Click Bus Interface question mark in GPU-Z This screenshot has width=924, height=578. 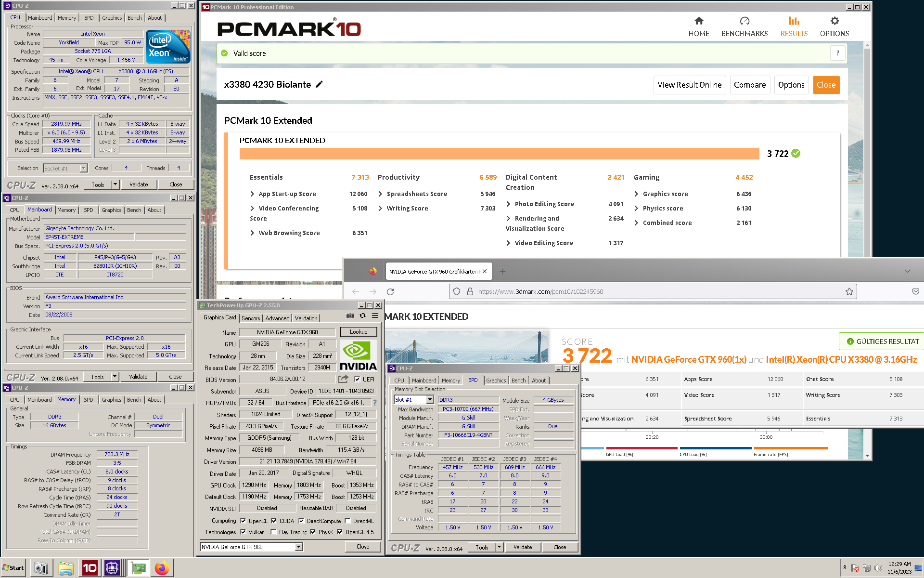[374, 403]
